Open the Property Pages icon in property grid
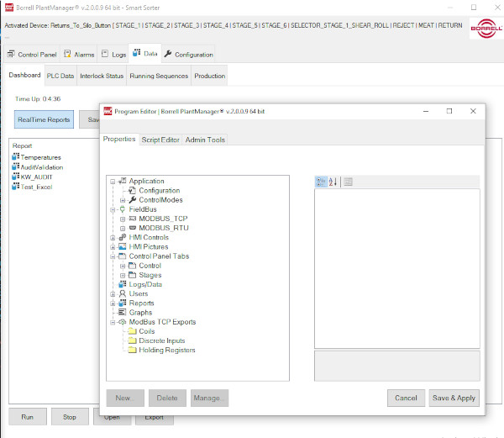504x438 pixels. tap(349, 182)
